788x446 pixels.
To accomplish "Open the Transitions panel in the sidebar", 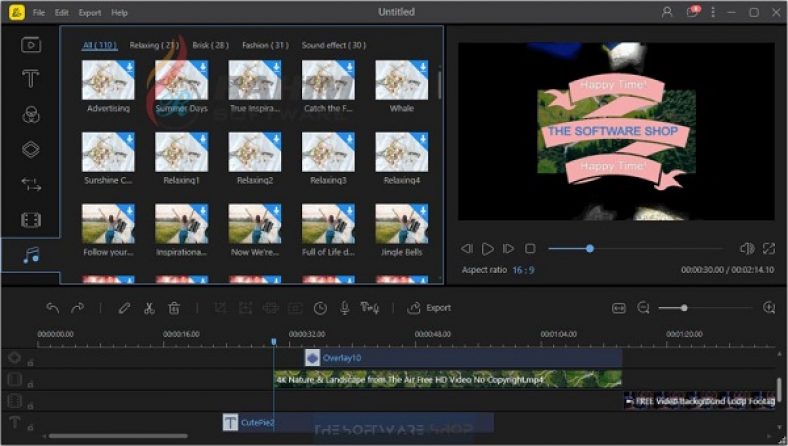I will pos(31,184).
